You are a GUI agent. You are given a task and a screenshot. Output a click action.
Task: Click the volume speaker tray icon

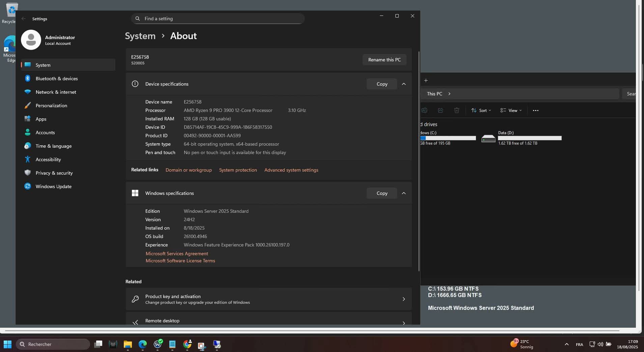[x=600, y=344]
